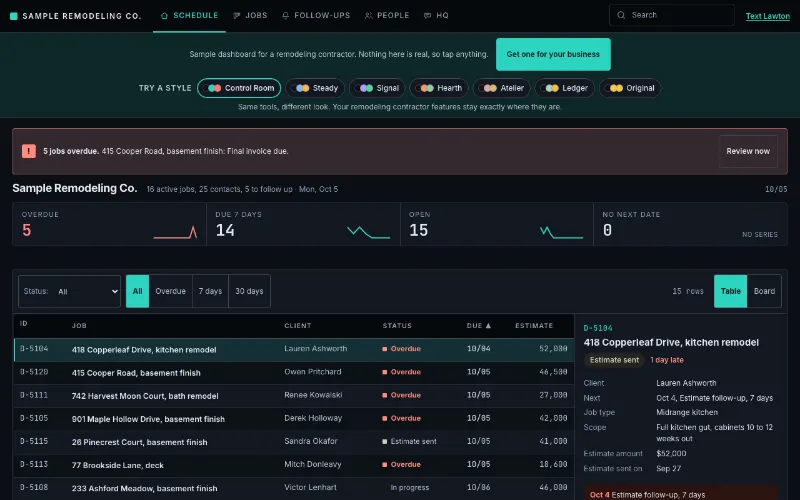Switch to the People tab
Viewport: 800px width, 500px height.
pyautogui.click(x=387, y=16)
